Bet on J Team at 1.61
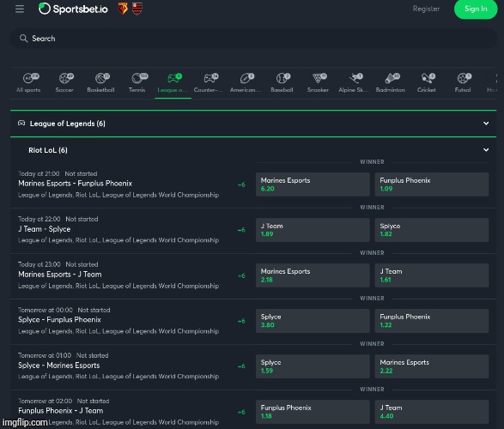504x429 pixels. 432,275
